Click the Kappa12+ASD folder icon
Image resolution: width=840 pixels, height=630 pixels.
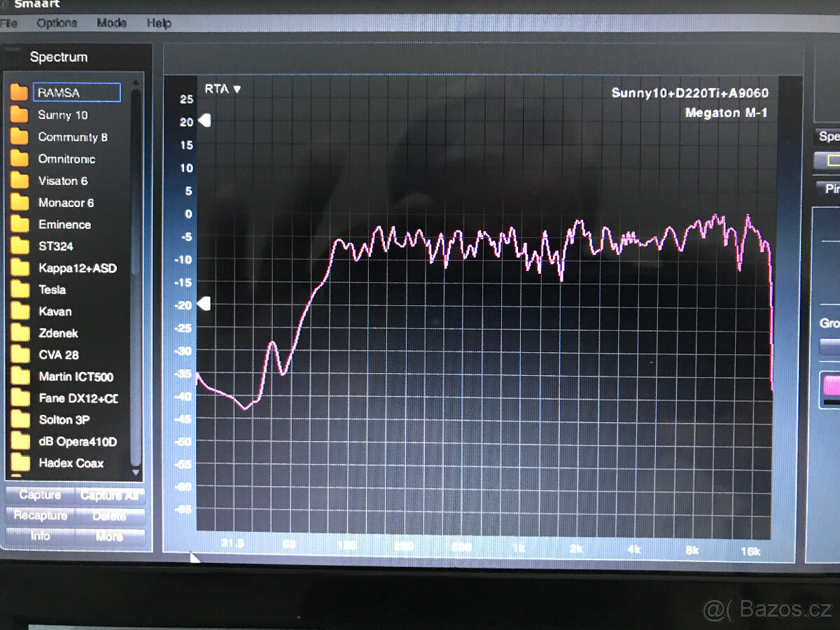[20, 268]
